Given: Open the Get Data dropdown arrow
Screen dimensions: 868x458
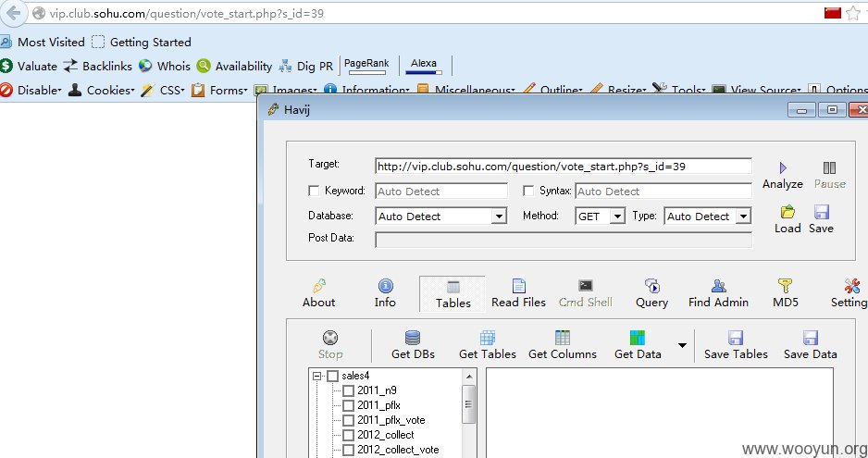Looking at the screenshot, I should point(682,345).
